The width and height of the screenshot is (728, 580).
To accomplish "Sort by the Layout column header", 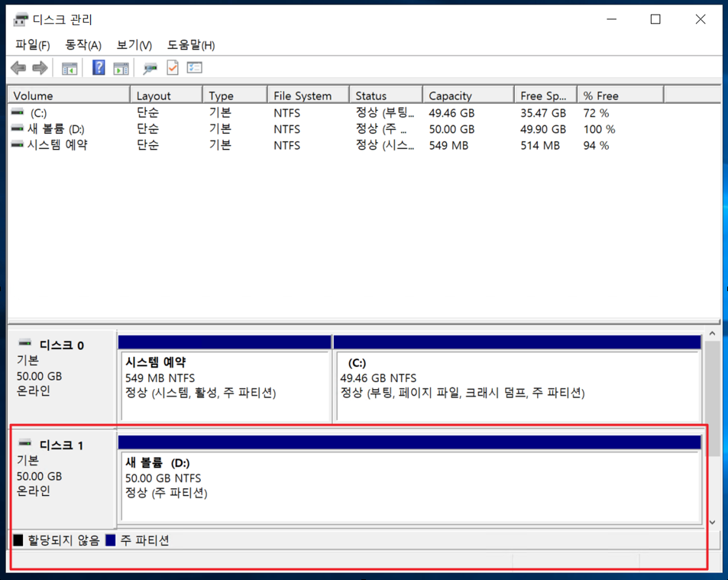I will pos(167,96).
